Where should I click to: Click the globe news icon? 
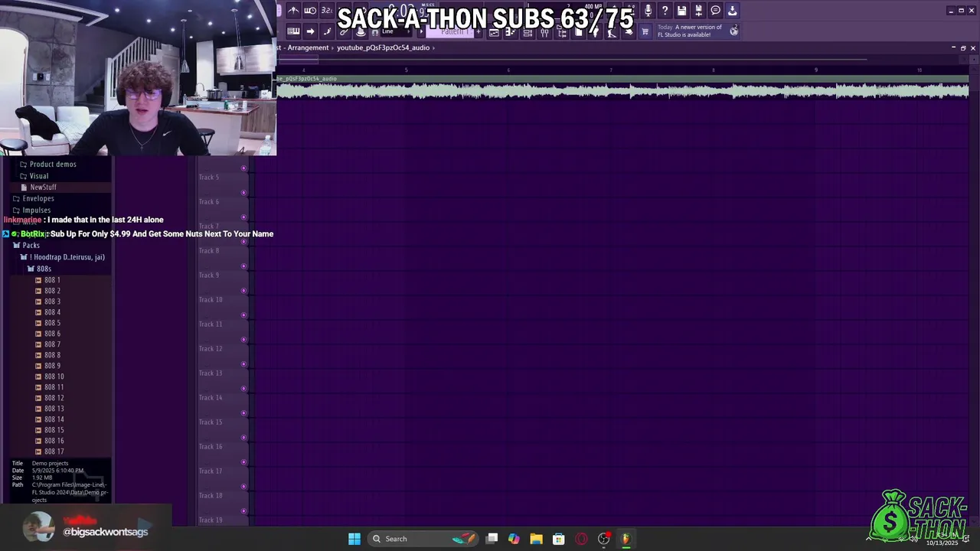[x=733, y=31]
